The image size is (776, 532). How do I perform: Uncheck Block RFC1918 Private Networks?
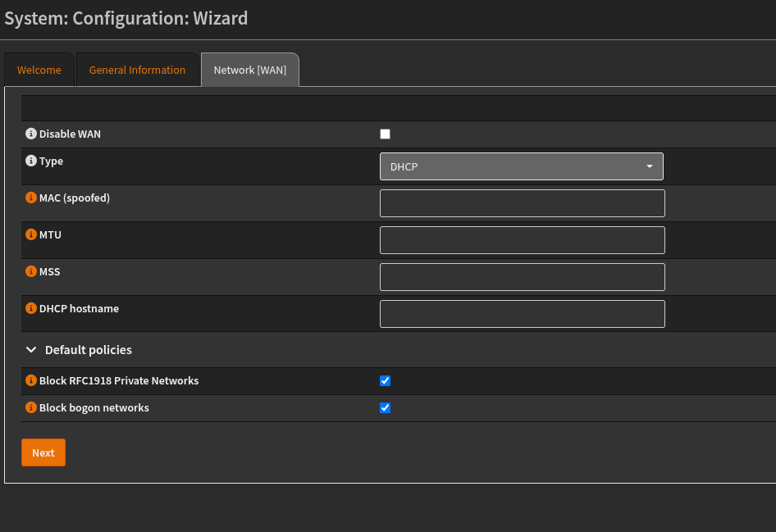385,381
